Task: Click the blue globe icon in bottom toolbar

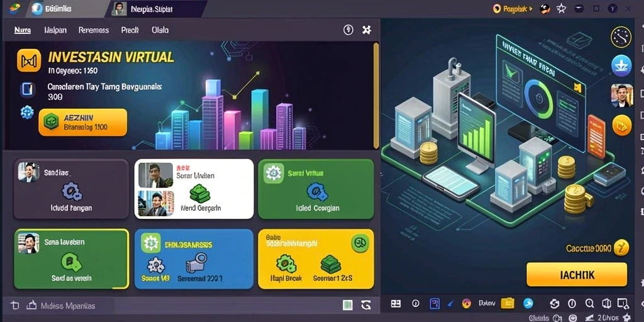Action: tap(528, 304)
